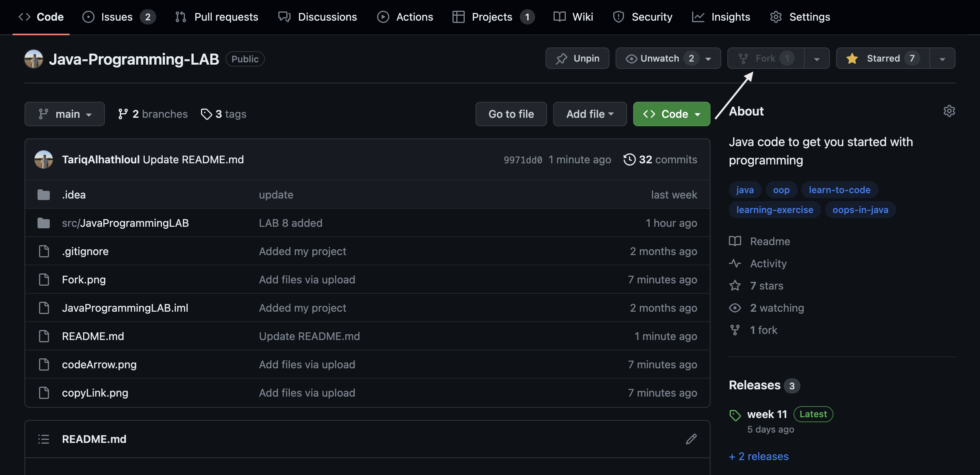Click the week 11 release tag icon

coord(735,415)
